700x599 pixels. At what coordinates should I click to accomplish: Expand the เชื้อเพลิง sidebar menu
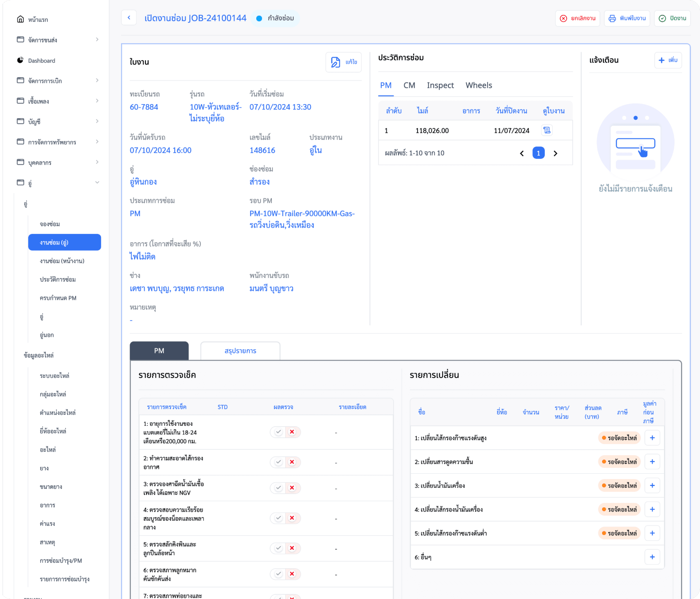(97, 101)
